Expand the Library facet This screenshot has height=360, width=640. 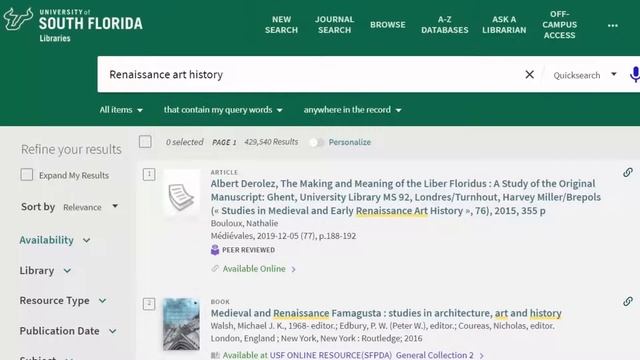45,271
